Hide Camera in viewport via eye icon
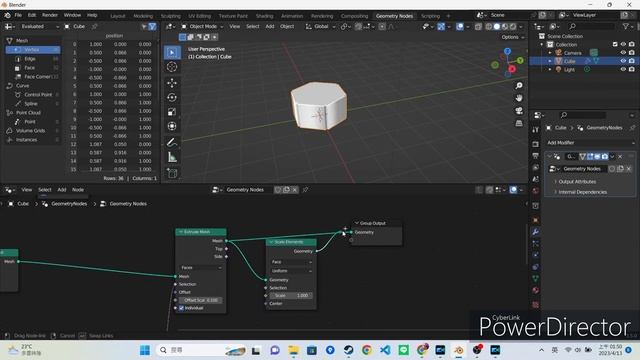This screenshot has width=640, height=360. tap(623, 53)
